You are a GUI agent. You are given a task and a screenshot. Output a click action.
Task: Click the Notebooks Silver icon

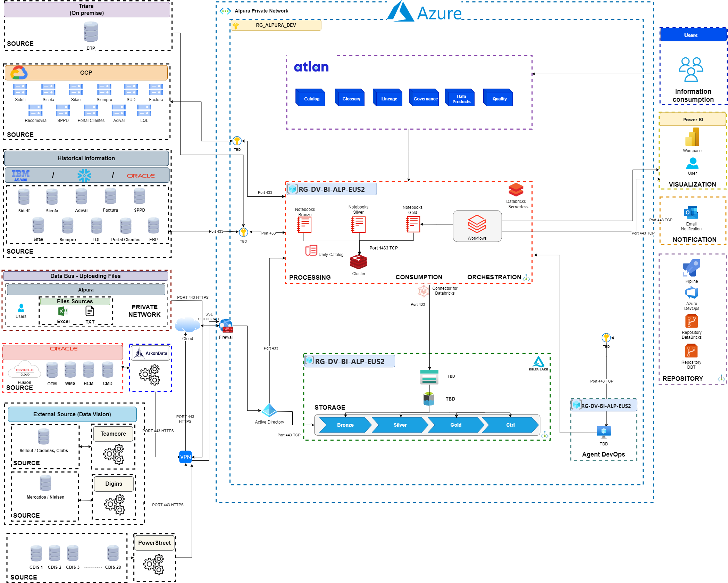pos(359,224)
